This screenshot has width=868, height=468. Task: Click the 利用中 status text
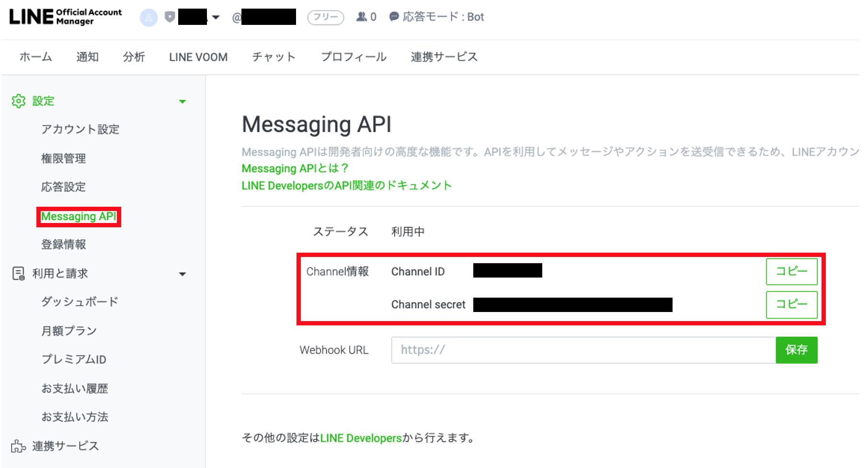[x=408, y=232]
